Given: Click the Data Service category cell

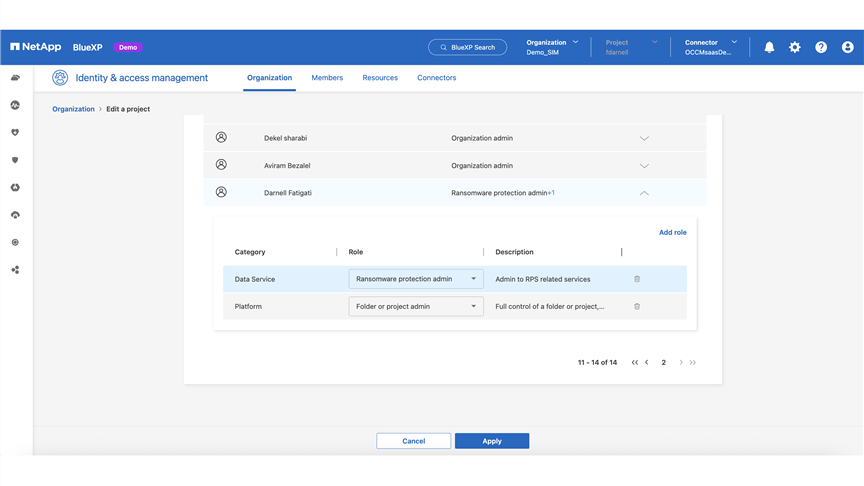Looking at the screenshot, I should [255, 279].
